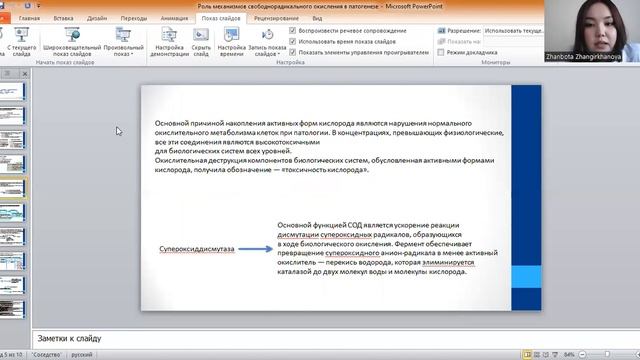Click the Супероксиддисмутаза text on slide
This screenshot has width=640, height=360.
coord(197,249)
